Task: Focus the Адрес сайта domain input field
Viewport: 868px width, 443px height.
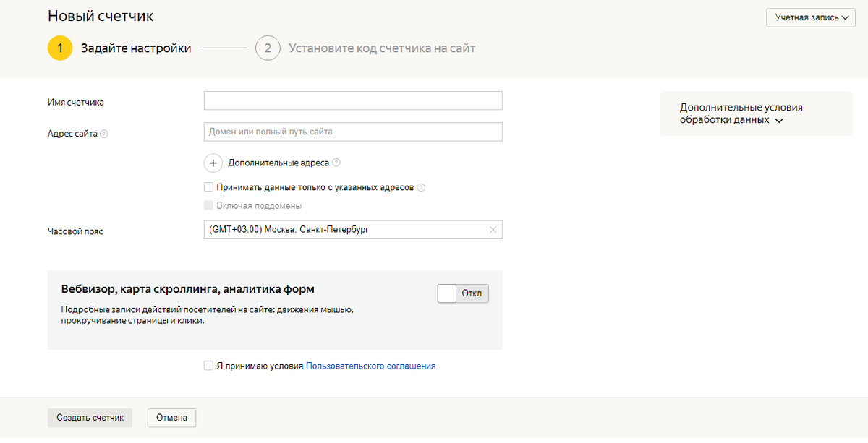Action: click(x=353, y=132)
